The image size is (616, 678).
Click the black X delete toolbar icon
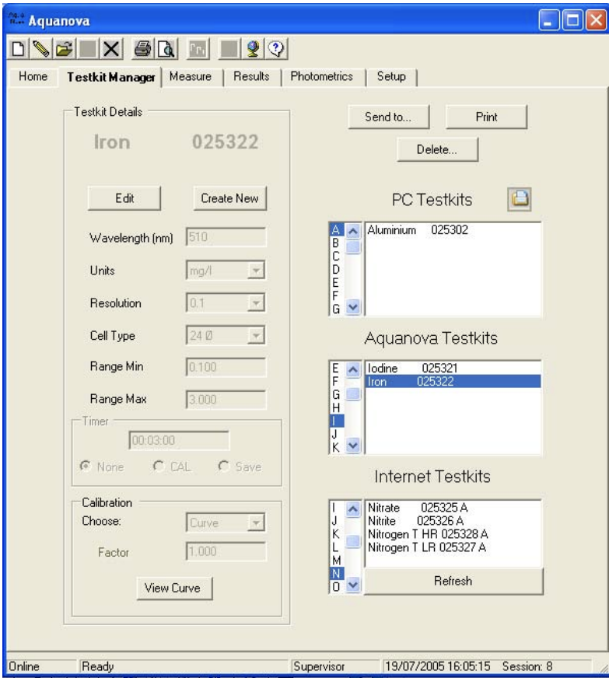[x=111, y=48]
